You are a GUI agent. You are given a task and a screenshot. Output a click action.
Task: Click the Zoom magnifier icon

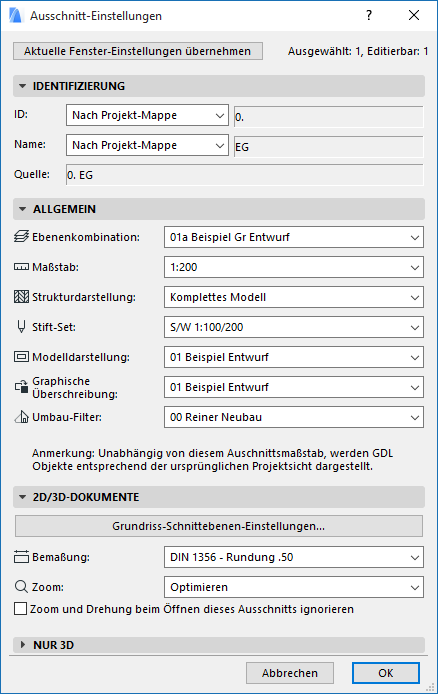click(21, 587)
